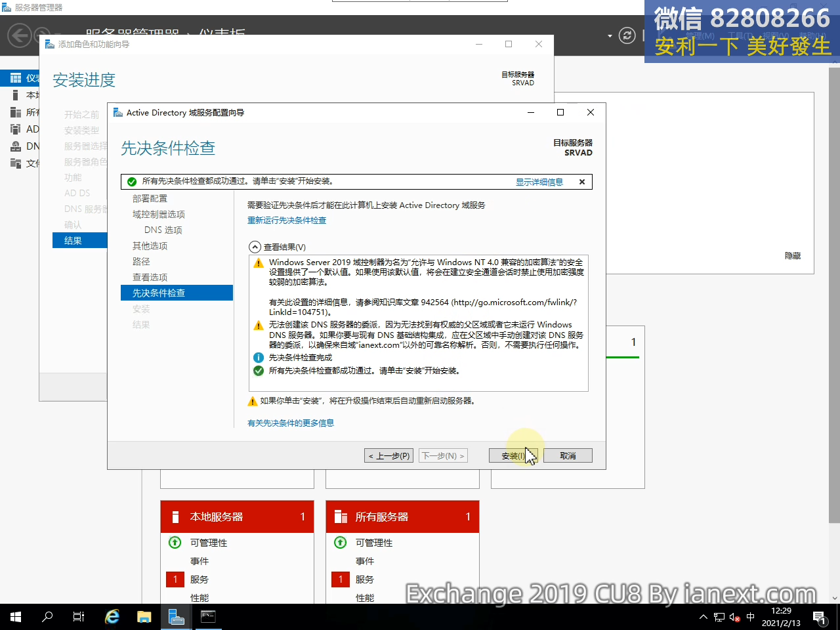Select 查看选项 step in wizard
840x630 pixels.
click(x=150, y=277)
